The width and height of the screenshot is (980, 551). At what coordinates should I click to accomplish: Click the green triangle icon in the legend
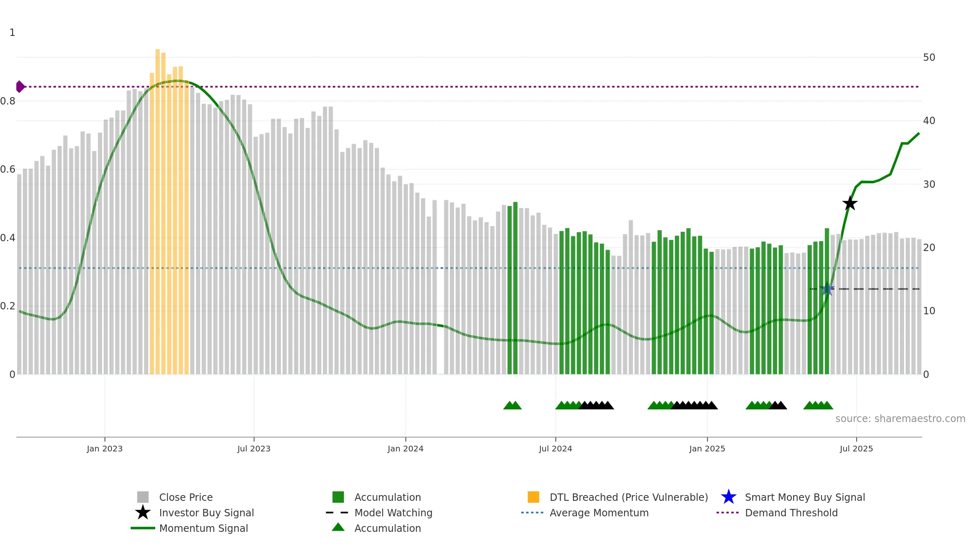tap(338, 527)
